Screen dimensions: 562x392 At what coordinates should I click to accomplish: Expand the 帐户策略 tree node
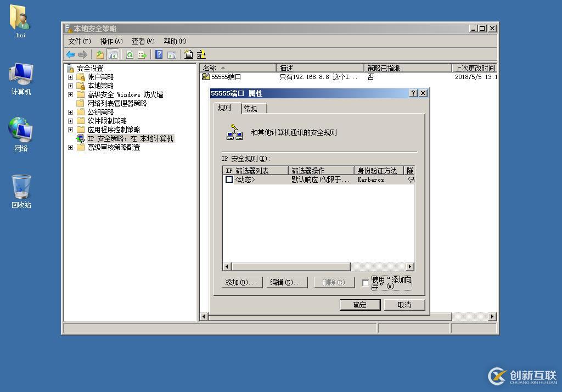point(71,77)
